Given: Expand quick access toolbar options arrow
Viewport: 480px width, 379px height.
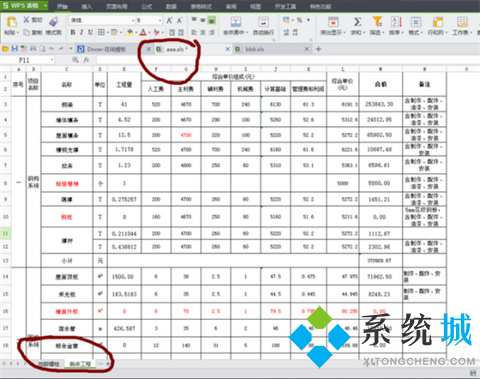Looking at the screenshot, I should (x=70, y=49).
